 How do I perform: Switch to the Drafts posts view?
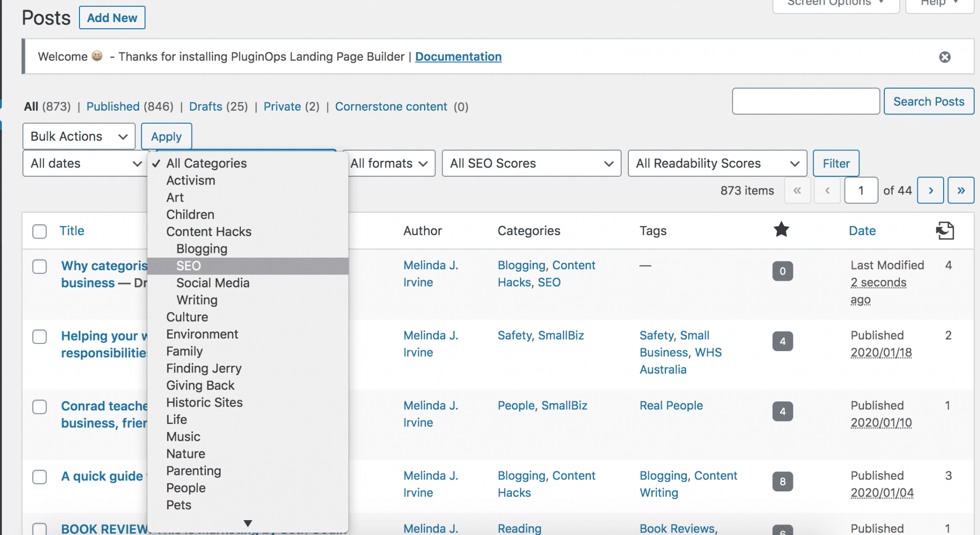(206, 106)
